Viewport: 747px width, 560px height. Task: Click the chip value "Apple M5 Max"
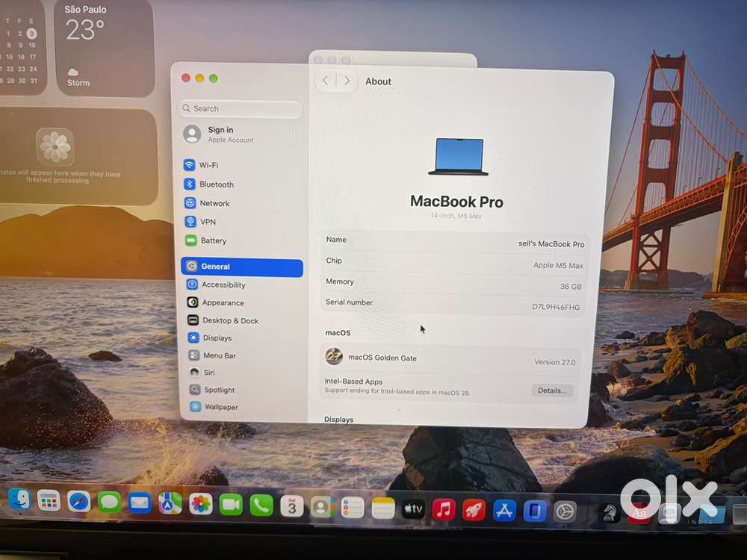(x=558, y=265)
